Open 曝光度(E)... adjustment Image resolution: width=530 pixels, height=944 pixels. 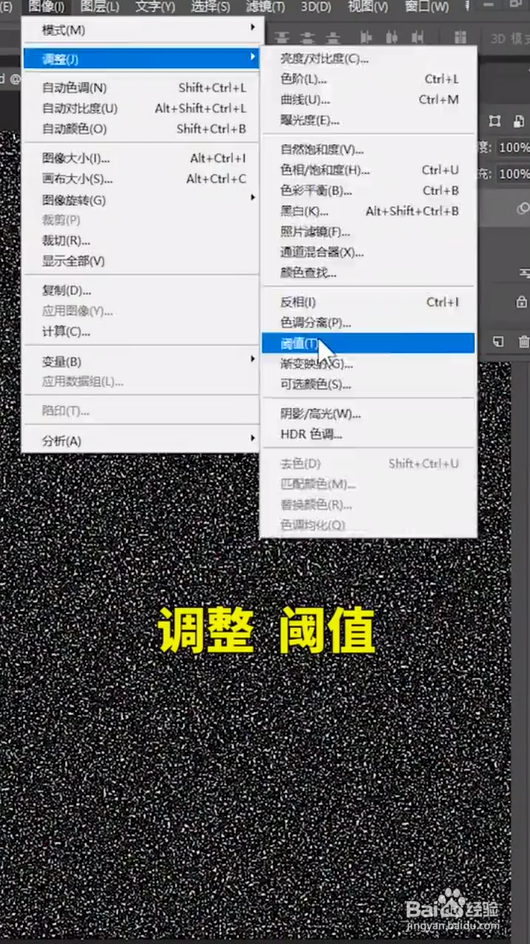pos(368,120)
